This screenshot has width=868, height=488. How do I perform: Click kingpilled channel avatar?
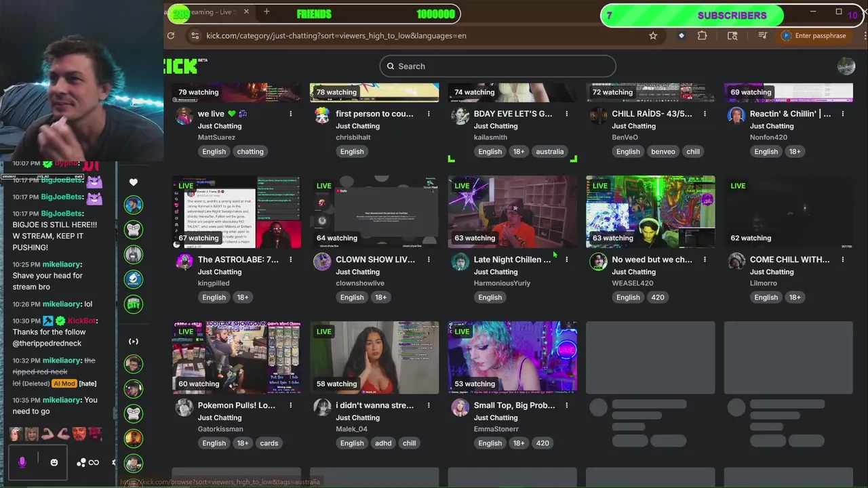click(184, 262)
